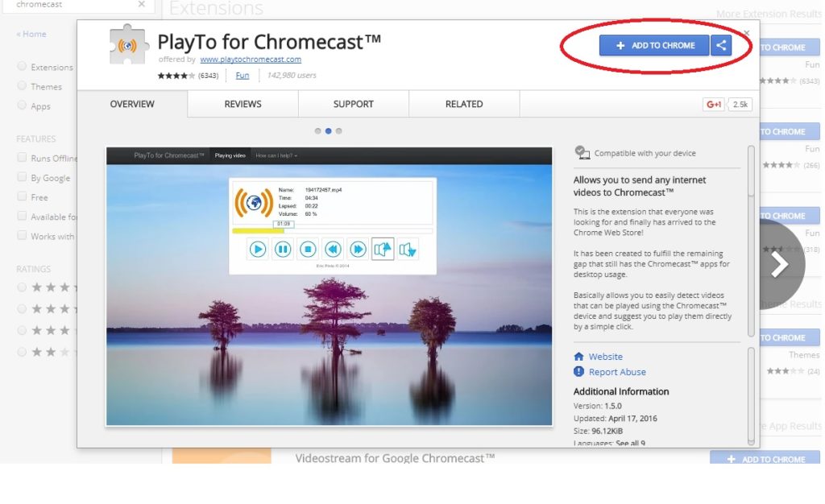825x504 pixels.
Task: Go to the next extension with the arrow
Action: tap(781, 264)
